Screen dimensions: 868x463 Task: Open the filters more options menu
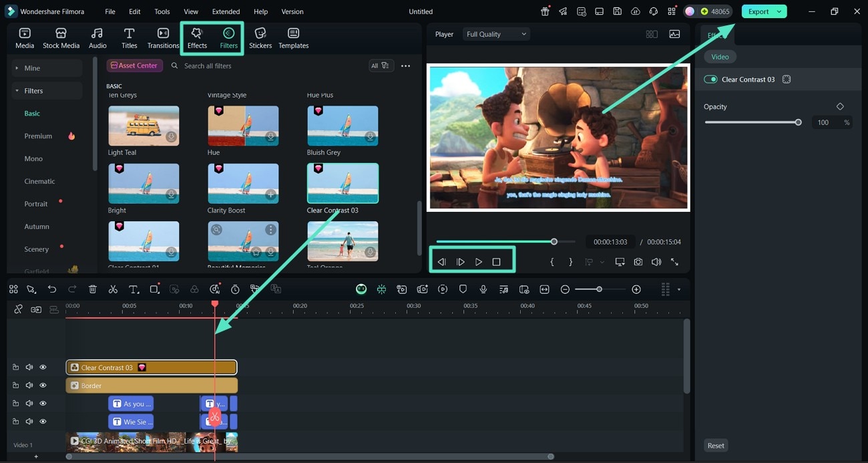405,65
